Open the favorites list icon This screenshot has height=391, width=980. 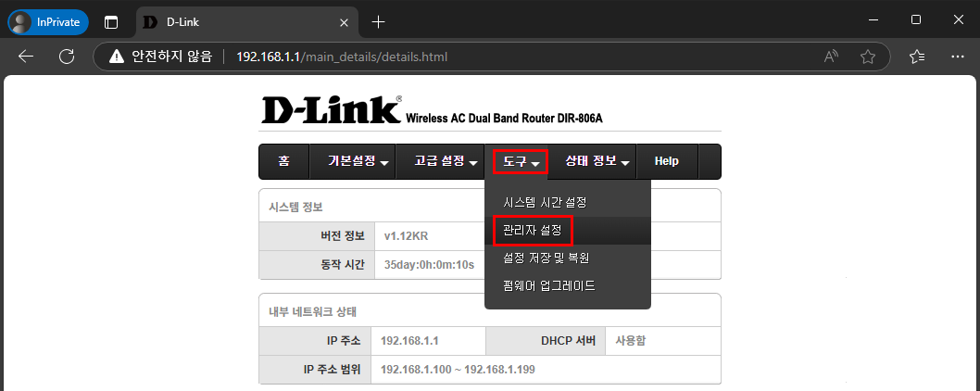point(917,57)
